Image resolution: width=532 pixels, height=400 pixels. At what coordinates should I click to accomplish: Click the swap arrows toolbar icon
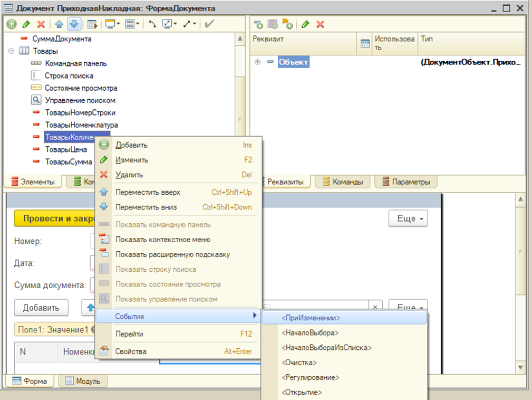(152, 24)
